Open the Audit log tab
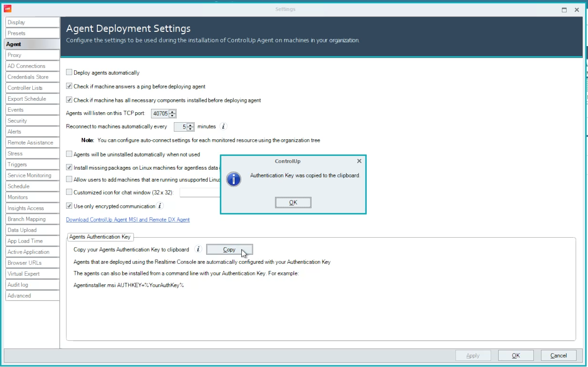This screenshot has width=588, height=367. coord(32,285)
